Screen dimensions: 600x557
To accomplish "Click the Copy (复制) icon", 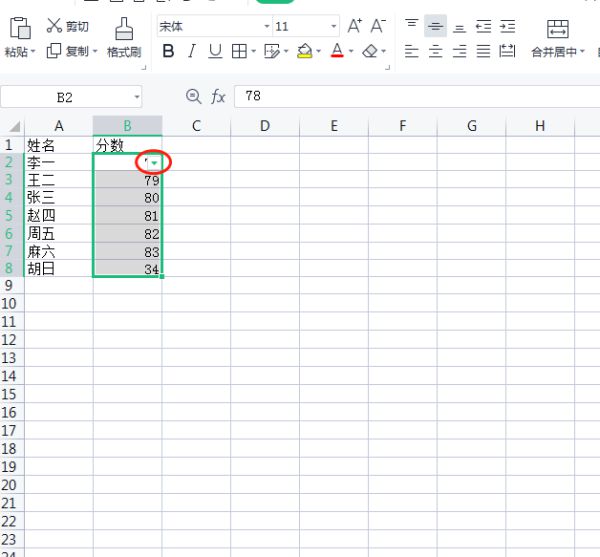I will tap(54, 50).
